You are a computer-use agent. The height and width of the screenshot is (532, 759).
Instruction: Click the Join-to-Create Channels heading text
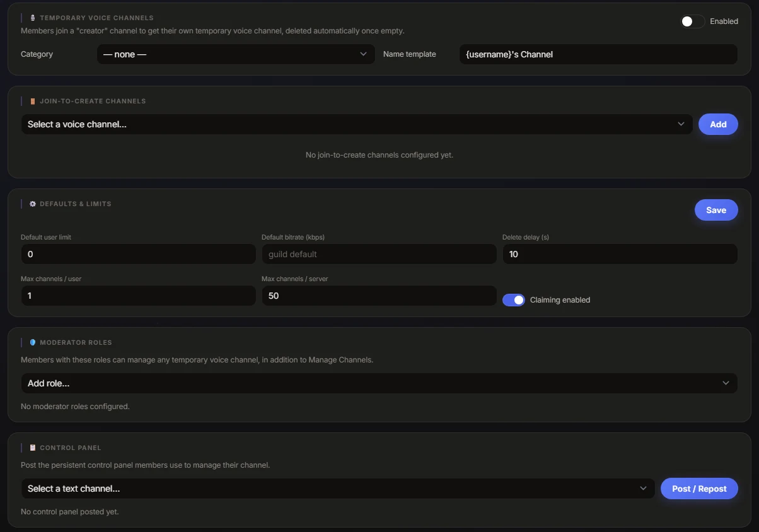click(93, 101)
